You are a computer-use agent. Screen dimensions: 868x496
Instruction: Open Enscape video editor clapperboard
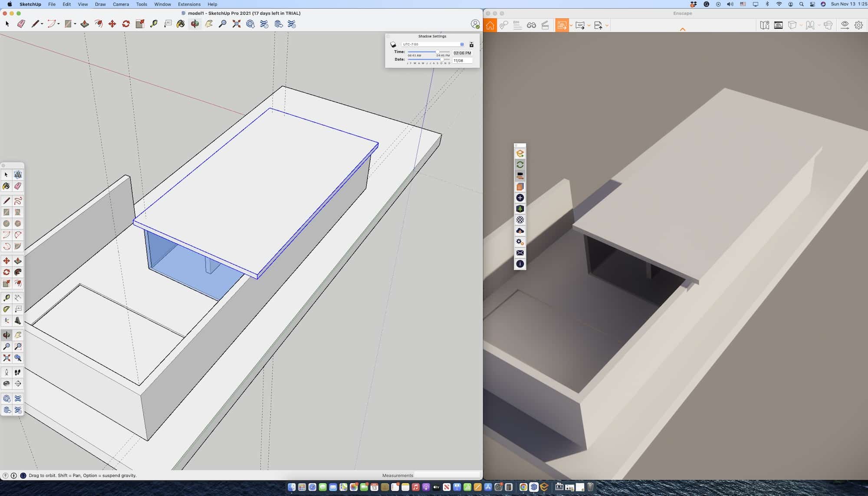tap(545, 26)
